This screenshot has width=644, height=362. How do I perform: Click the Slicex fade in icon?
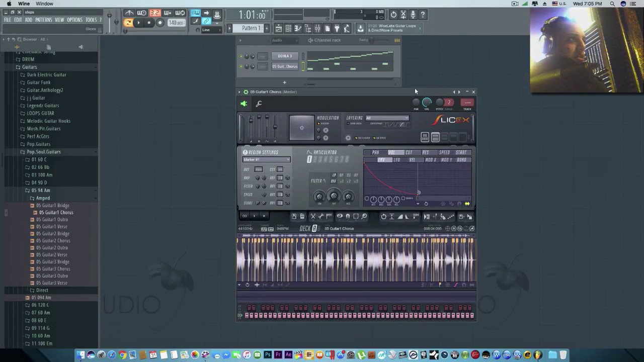pos(400,216)
